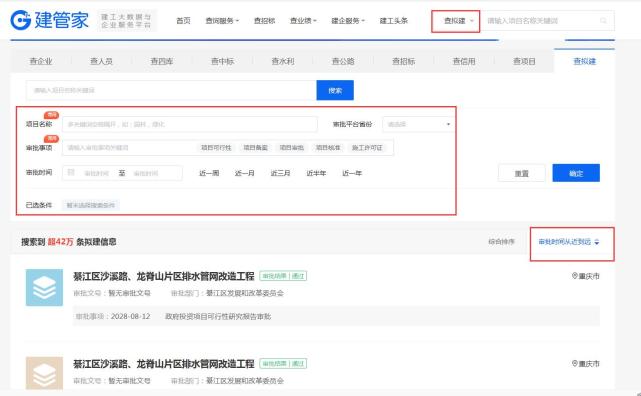Click the 建管家 logo

click(49, 20)
